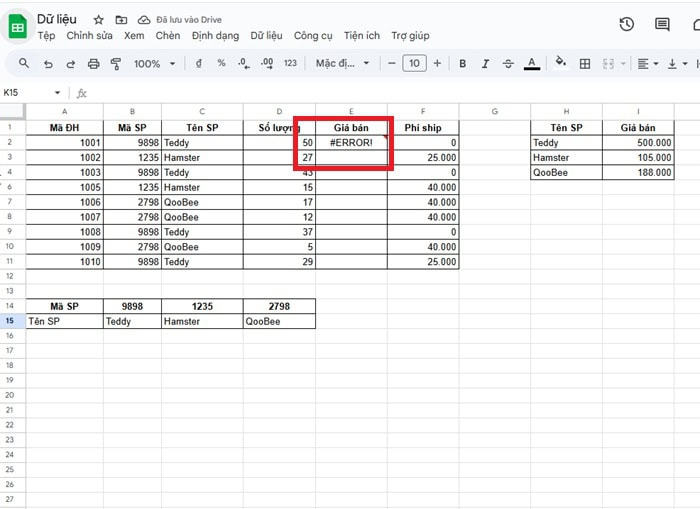Toggle italic formatting

485,64
